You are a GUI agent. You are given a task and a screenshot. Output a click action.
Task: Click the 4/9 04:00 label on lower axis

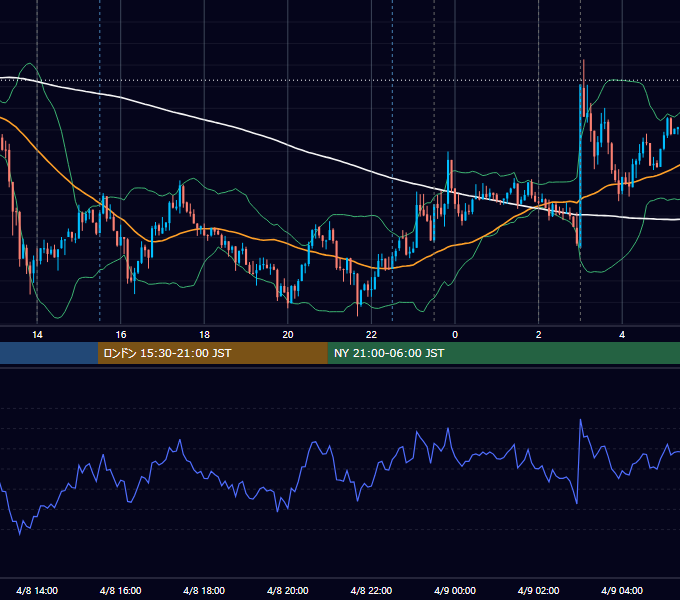coord(622,591)
